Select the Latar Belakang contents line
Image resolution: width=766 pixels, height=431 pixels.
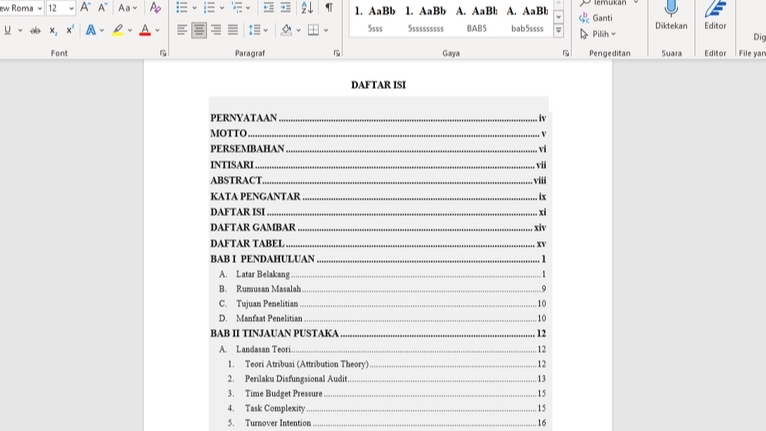[383, 274]
